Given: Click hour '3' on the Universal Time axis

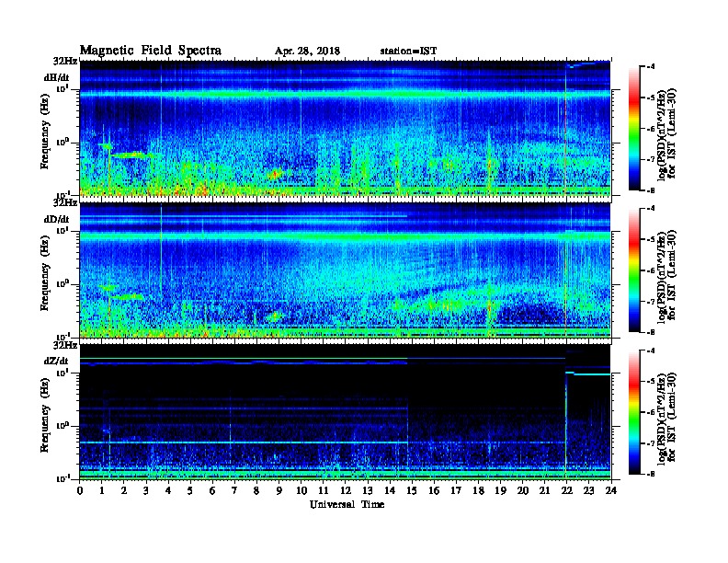Looking at the screenshot, I should [146, 490].
